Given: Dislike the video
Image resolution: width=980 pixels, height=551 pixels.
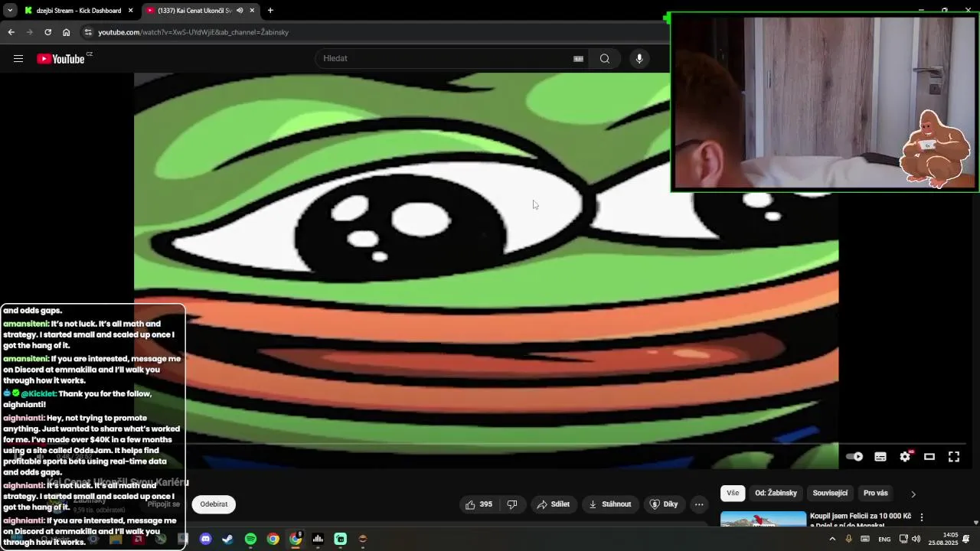Looking at the screenshot, I should click(512, 504).
